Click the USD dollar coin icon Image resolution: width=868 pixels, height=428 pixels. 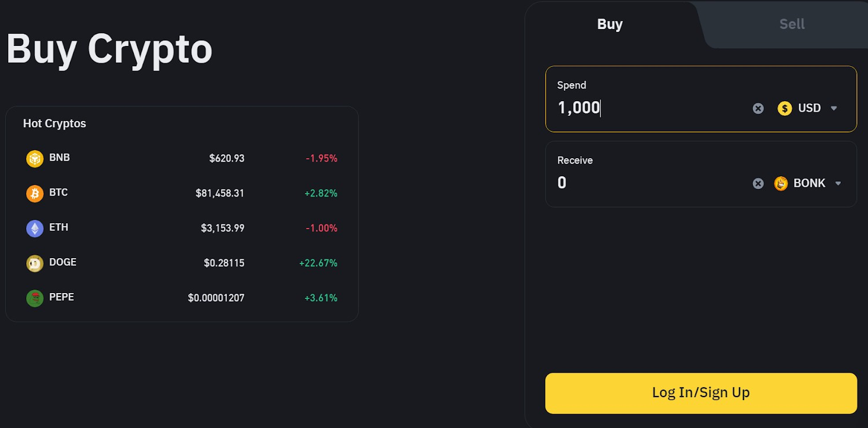click(785, 108)
